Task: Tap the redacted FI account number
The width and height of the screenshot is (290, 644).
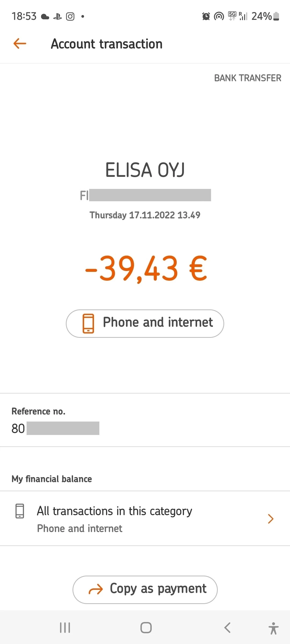Action: (146, 195)
